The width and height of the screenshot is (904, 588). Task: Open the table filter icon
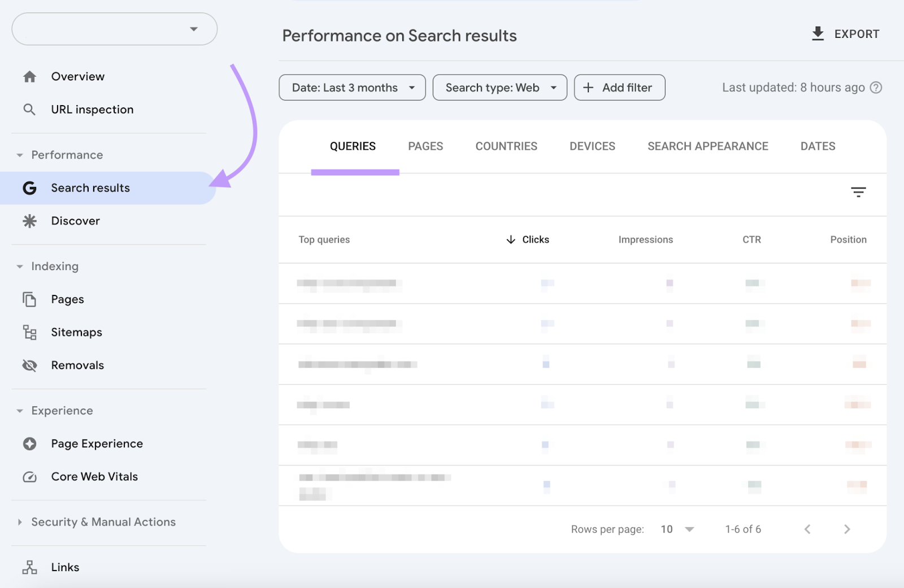859,192
